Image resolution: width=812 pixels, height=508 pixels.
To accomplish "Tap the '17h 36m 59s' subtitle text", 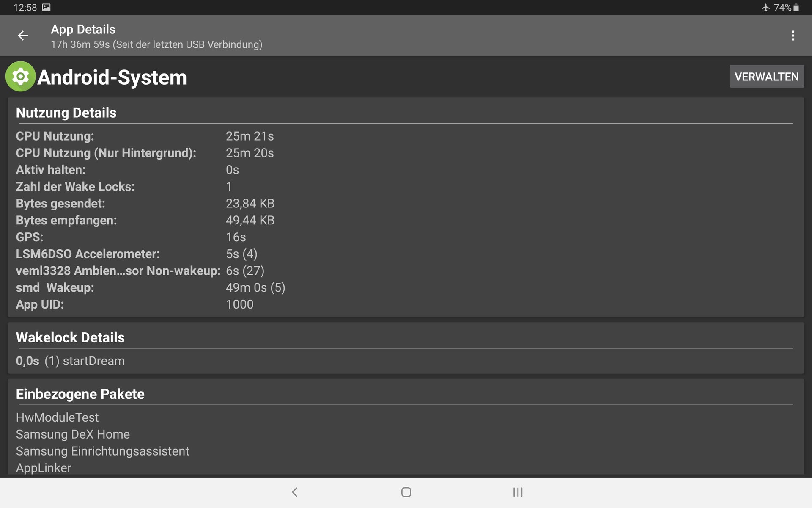I will click(x=80, y=44).
